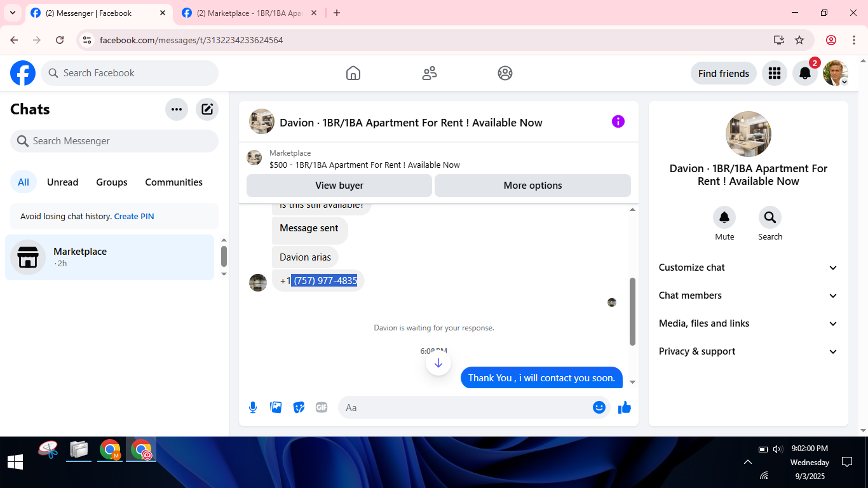Image resolution: width=868 pixels, height=488 pixels.
Task: Open Chrome tab search dropdown
Action: (13, 13)
